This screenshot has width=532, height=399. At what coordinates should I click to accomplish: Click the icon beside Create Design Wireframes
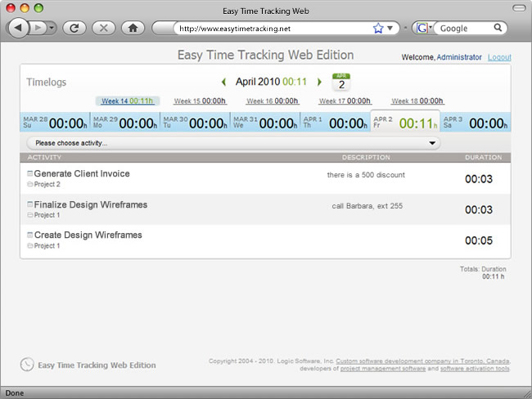(x=29, y=235)
